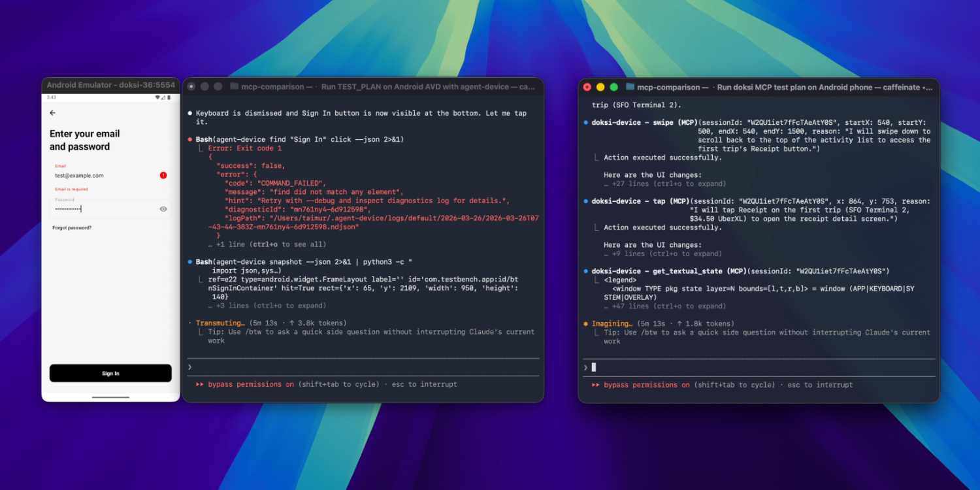Tap the back arrow in the emulator
The image size is (980, 490).
[x=53, y=113]
